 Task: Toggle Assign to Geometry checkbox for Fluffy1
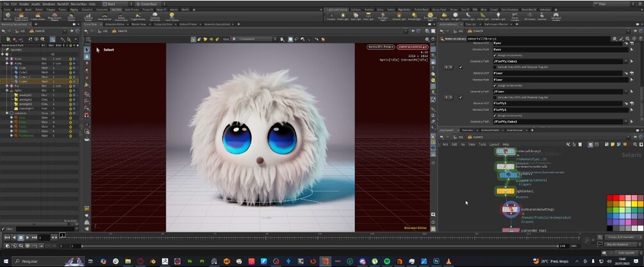coord(494,115)
